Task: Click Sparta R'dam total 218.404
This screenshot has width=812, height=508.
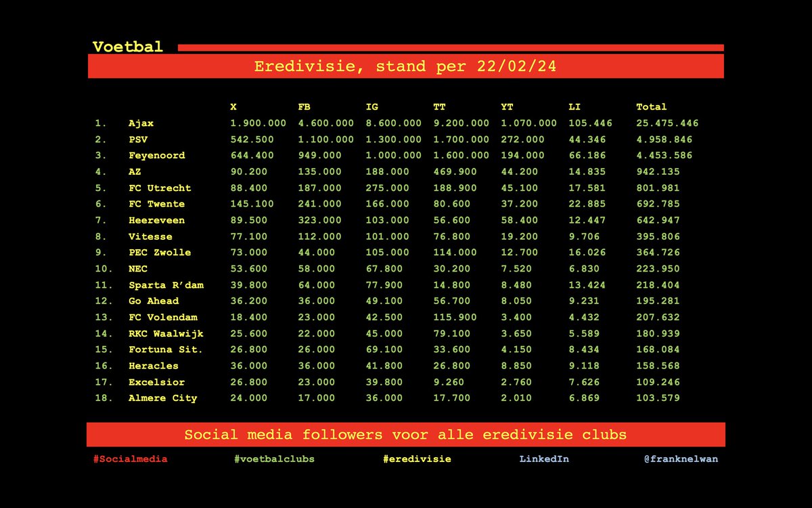Action: point(658,285)
